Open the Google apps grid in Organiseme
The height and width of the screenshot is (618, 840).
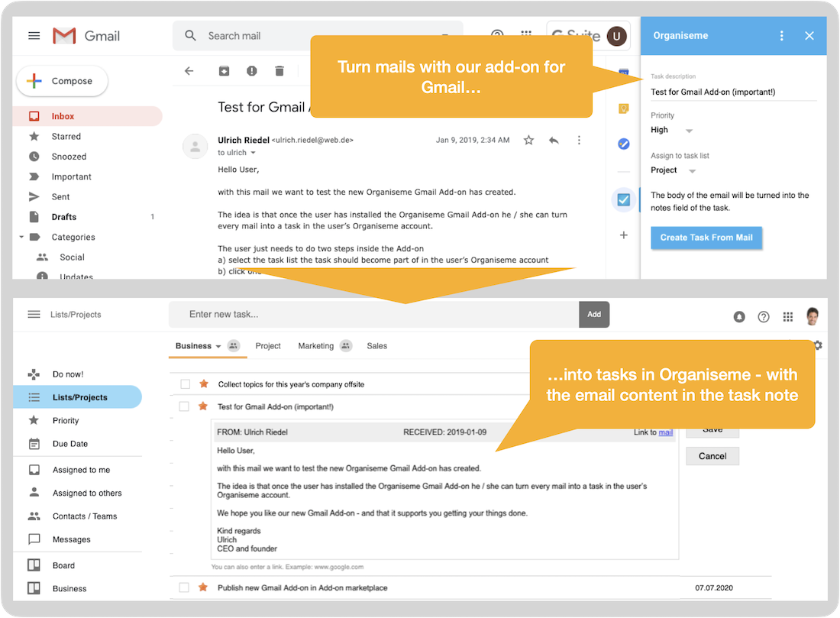coord(787,315)
